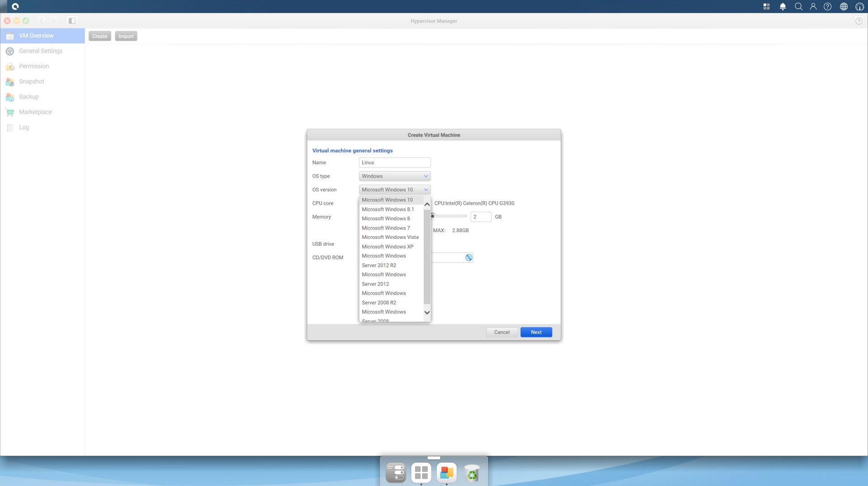
Task: Click the Log sidebar icon
Action: [10, 128]
